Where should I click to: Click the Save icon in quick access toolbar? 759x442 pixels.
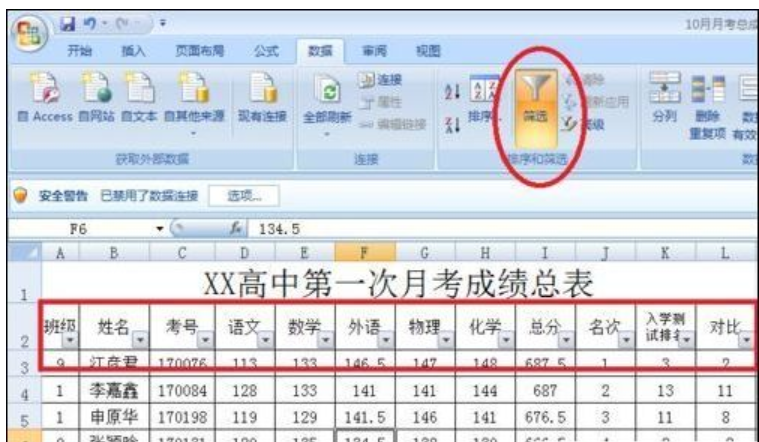point(68,14)
